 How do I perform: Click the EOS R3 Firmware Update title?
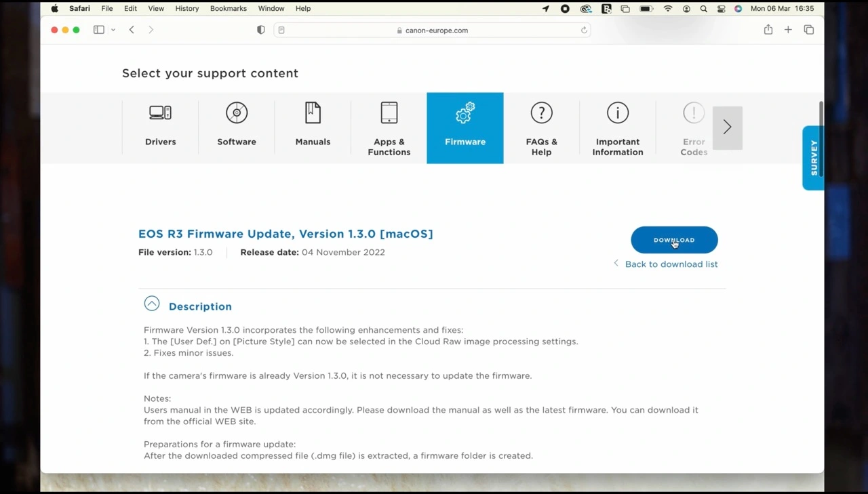(285, 234)
